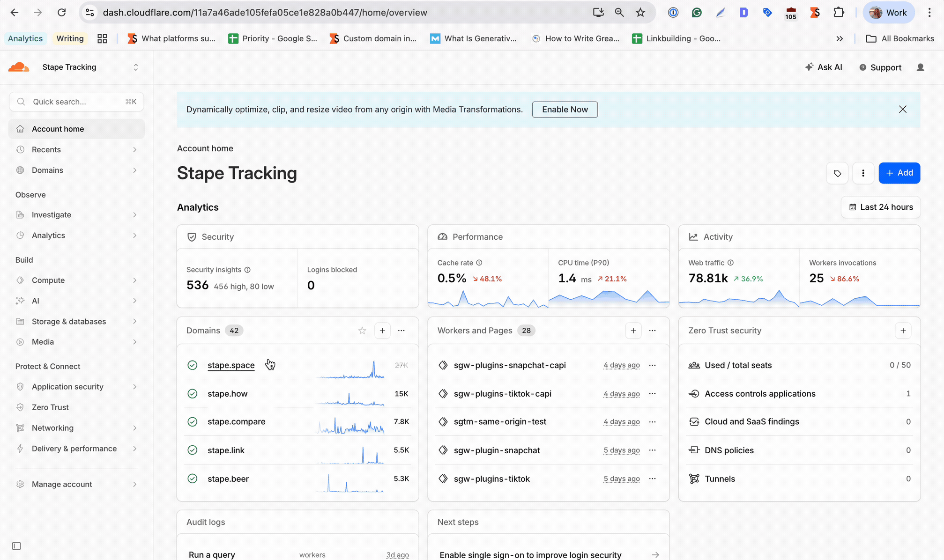Click the Enable Now button
Image resolution: width=944 pixels, height=560 pixels.
tap(565, 110)
